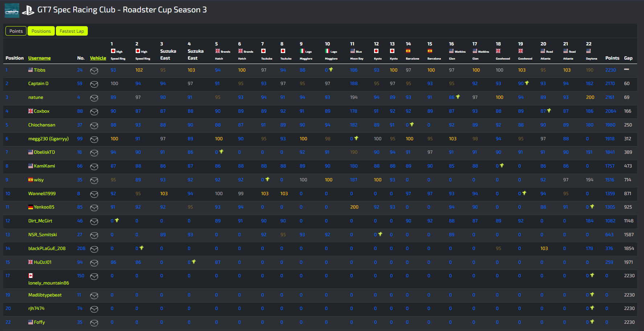Viewport: 644px width, 331px height.
Task: Click trophy icon in Captain D round 19 cell
Action: 527,83
